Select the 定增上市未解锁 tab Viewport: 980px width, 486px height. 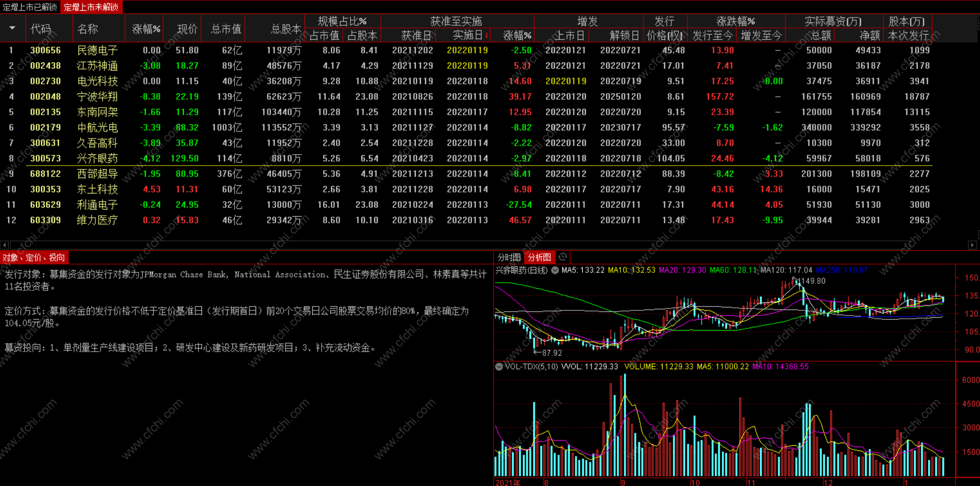pos(91,7)
